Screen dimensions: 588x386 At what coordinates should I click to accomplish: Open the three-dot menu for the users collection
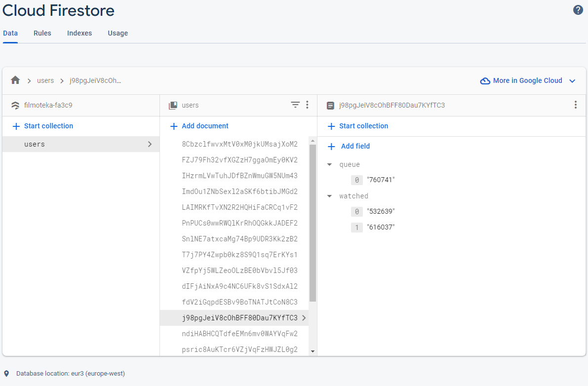coord(307,105)
